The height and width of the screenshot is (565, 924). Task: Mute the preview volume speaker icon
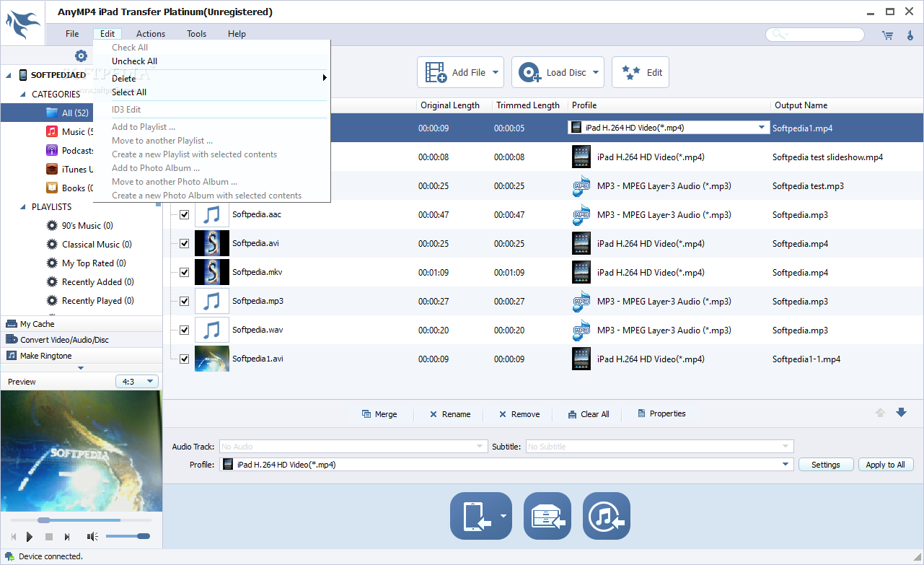92,536
